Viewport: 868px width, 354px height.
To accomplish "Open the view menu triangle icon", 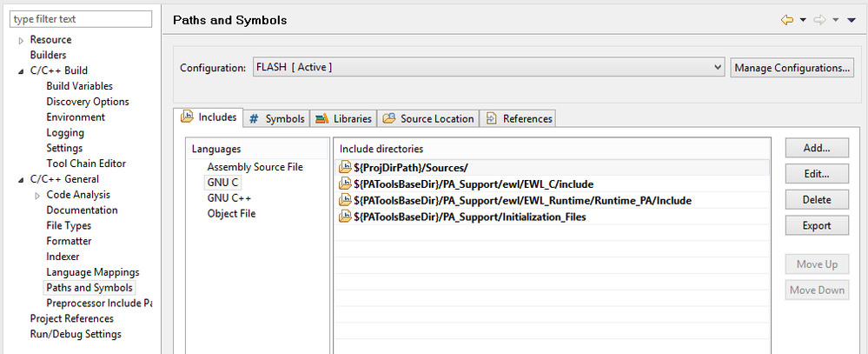I will coord(851,20).
